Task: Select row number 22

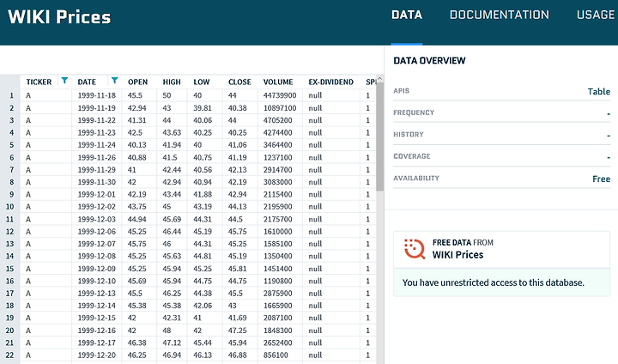Action: (9, 355)
